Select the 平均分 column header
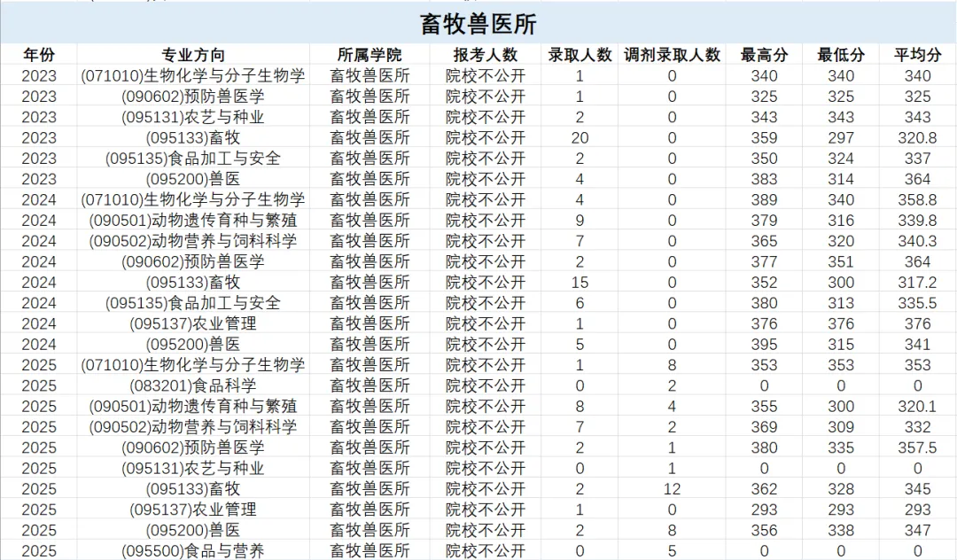Screen dimensions: 957x560 (917, 55)
